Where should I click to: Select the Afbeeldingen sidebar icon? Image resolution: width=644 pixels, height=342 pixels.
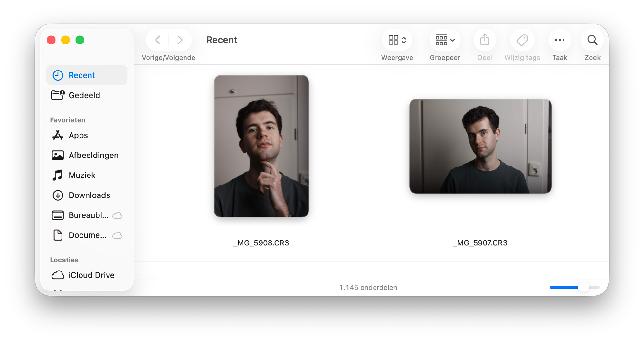[x=58, y=155]
